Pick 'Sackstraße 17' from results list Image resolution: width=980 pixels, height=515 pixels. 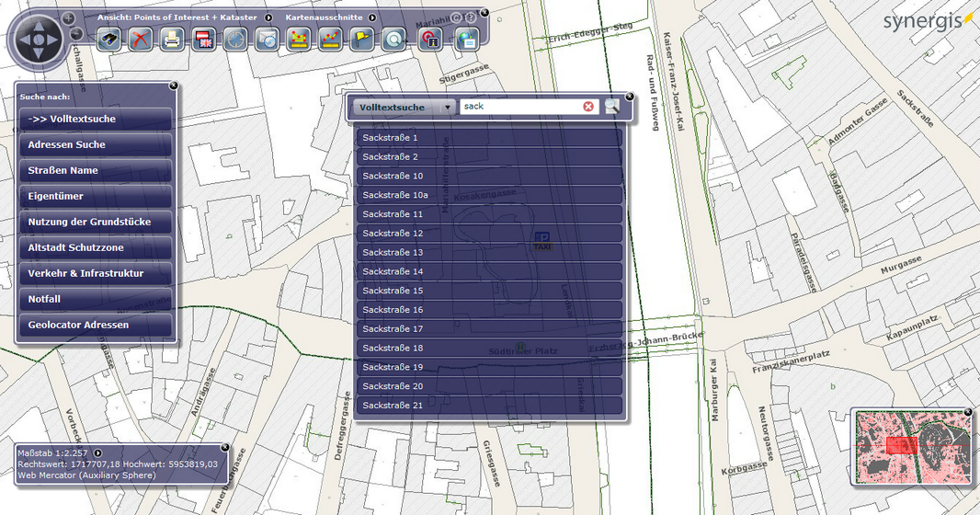488,329
